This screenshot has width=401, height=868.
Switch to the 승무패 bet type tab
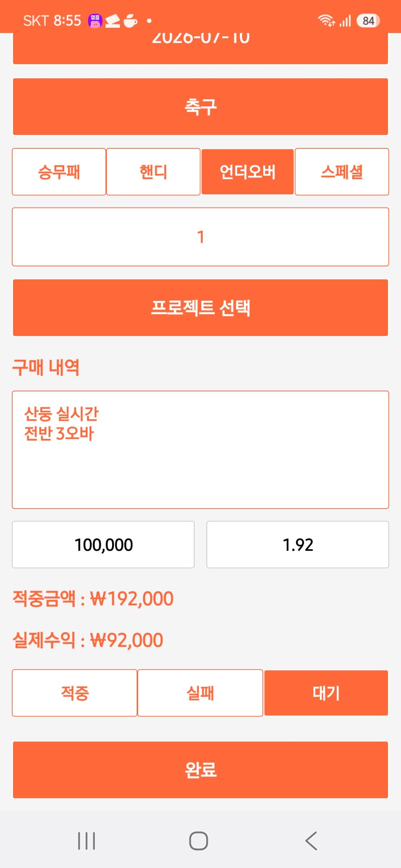pos(59,172)
